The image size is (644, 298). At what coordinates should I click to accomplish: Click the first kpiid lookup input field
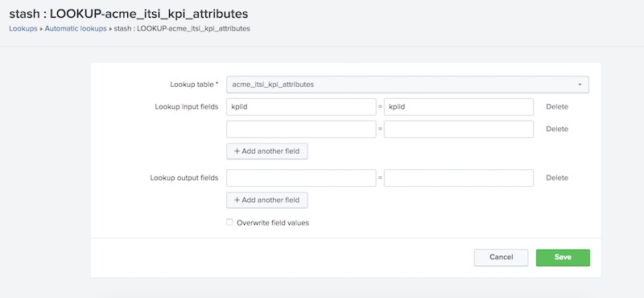(301, 107)
